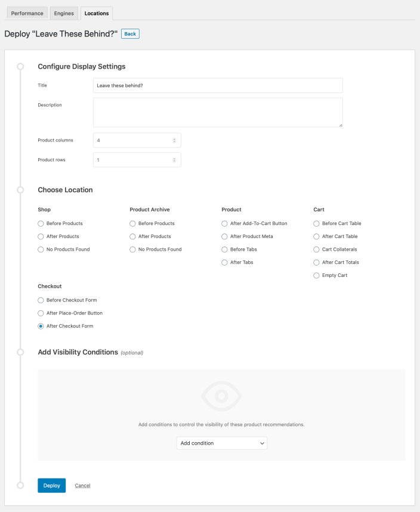
Task: Select Shop After Products radio
Action: (41, 236)
